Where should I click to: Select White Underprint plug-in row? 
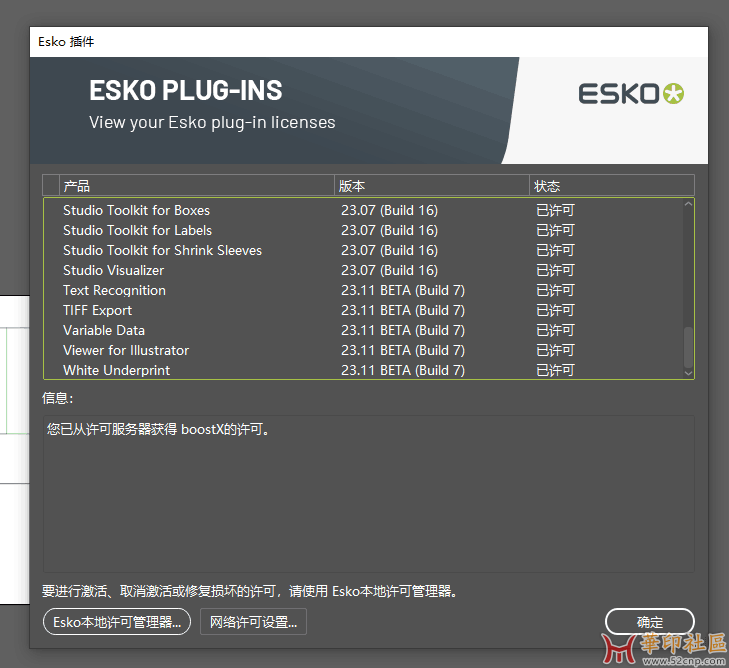364,370
